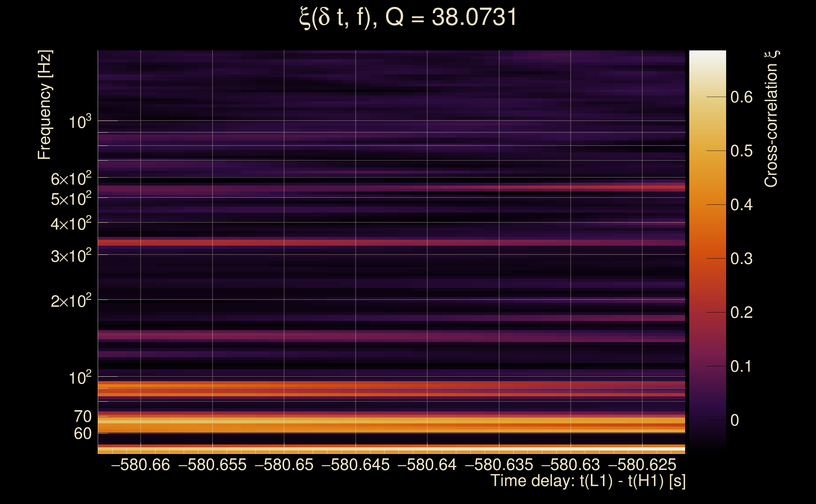Click the -580.655 x-axis tick label
The height and width of the screenshot is (504, 816).
click(213, 465)
